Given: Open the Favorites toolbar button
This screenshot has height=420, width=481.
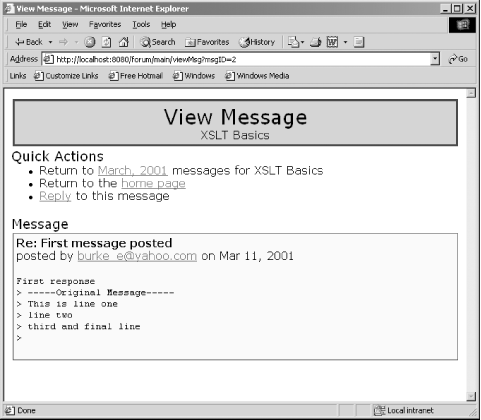Looking at the screenshot, I should (207, 42).
